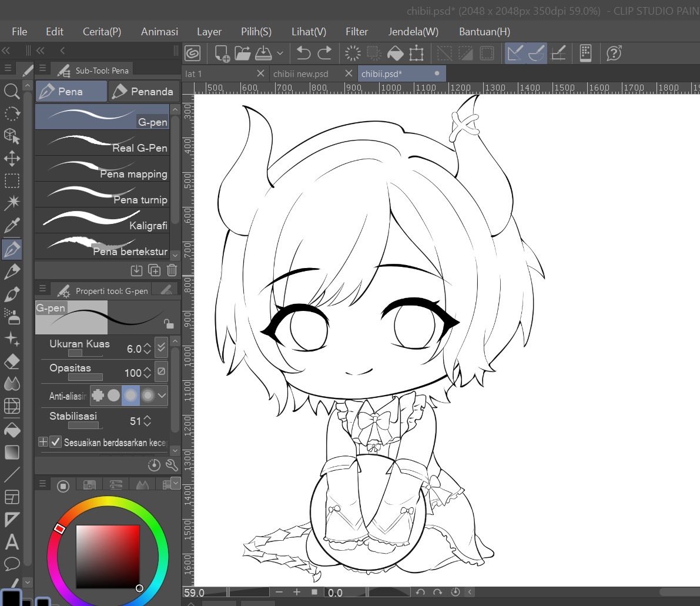Duplicate the selected sub tool
The image size is (700, 606).
click(154, 270)
